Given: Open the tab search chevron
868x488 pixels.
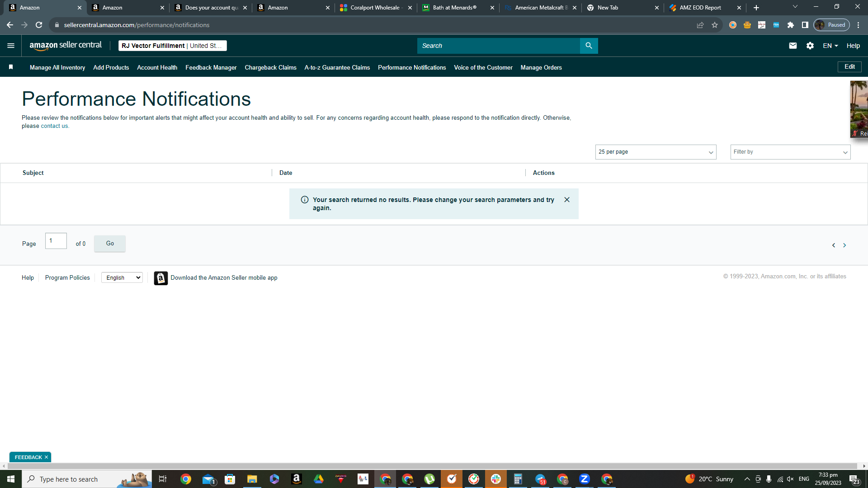Looking at the screenshot, I should (x=795, y=7).
